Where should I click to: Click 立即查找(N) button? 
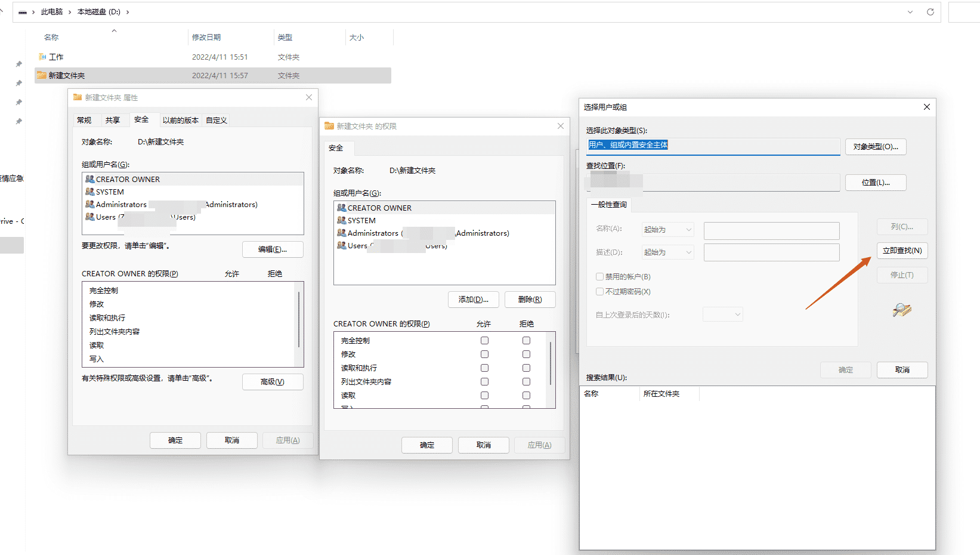902,251
